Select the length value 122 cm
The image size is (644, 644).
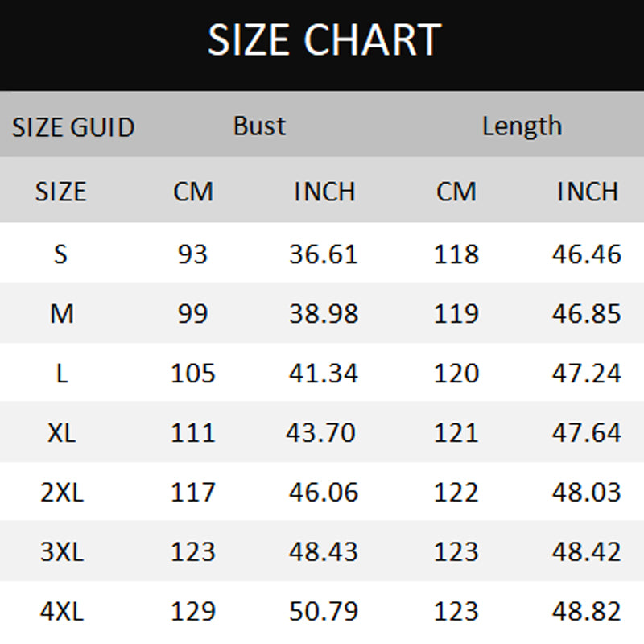[x=456, y=492]
